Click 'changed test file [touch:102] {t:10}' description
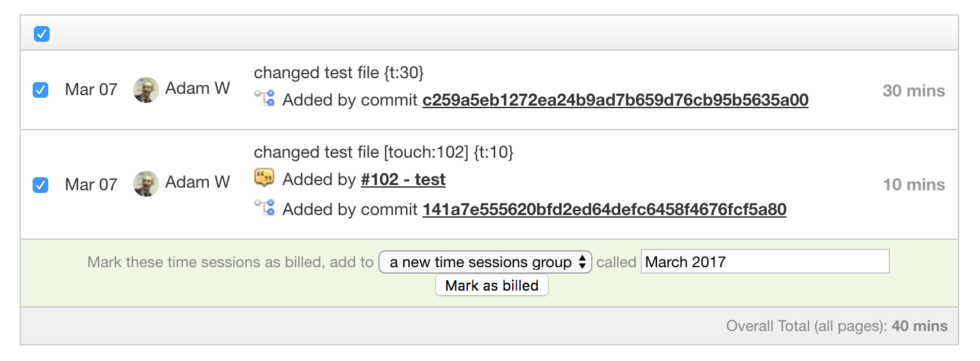980x361 pixels. tap(384, 152)
